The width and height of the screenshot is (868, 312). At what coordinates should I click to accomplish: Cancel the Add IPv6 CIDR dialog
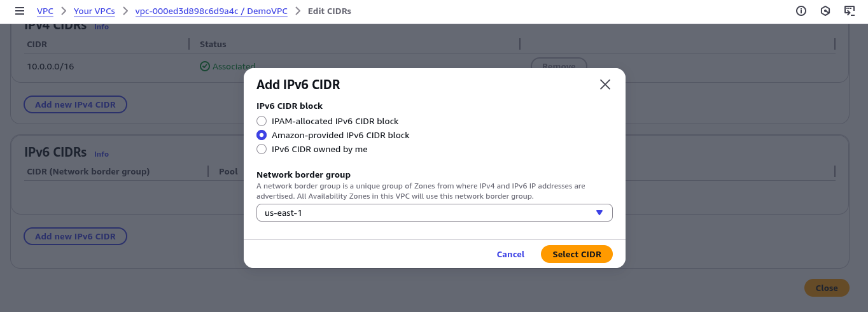tap(510, 254)
